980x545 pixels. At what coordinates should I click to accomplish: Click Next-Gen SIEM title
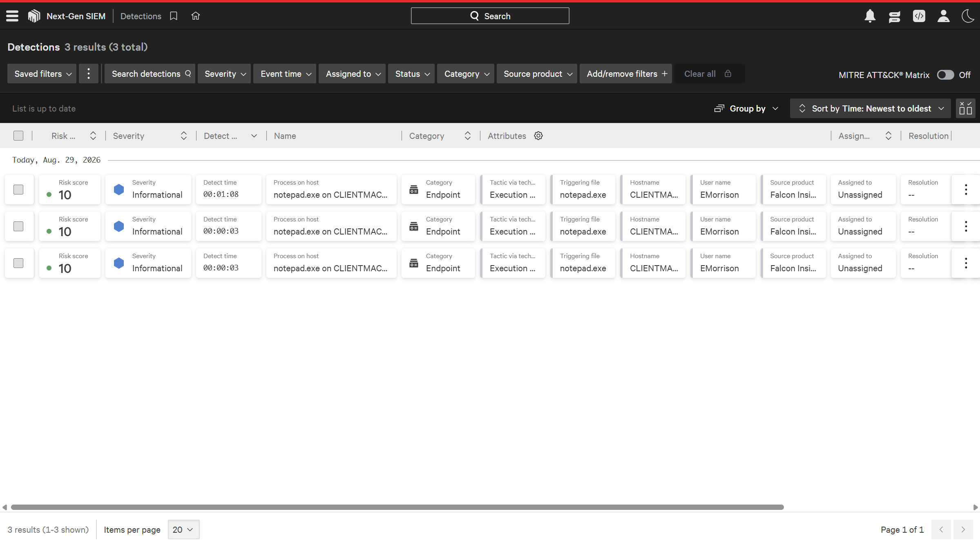tap(76, 16)
